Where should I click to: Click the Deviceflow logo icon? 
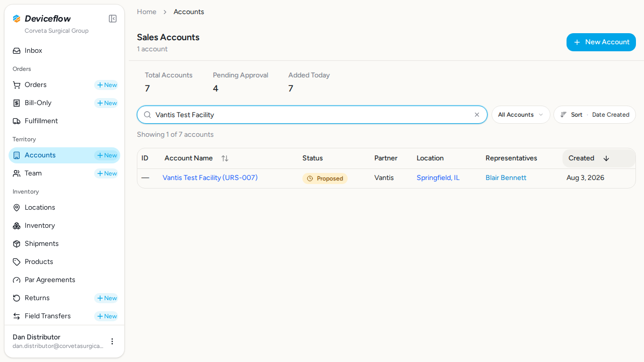point(17,19)
